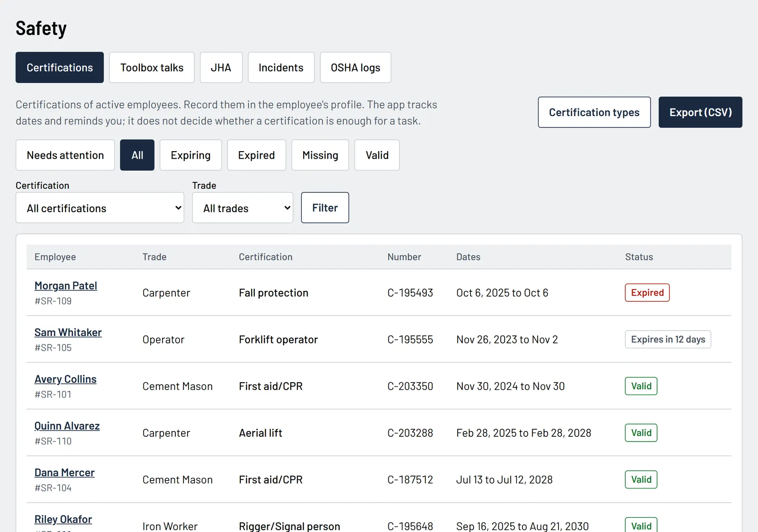This screenshot has height=532, width=758.
Task: Click the Certification types button
Action: pyautogui.click(x=594, y=112)
